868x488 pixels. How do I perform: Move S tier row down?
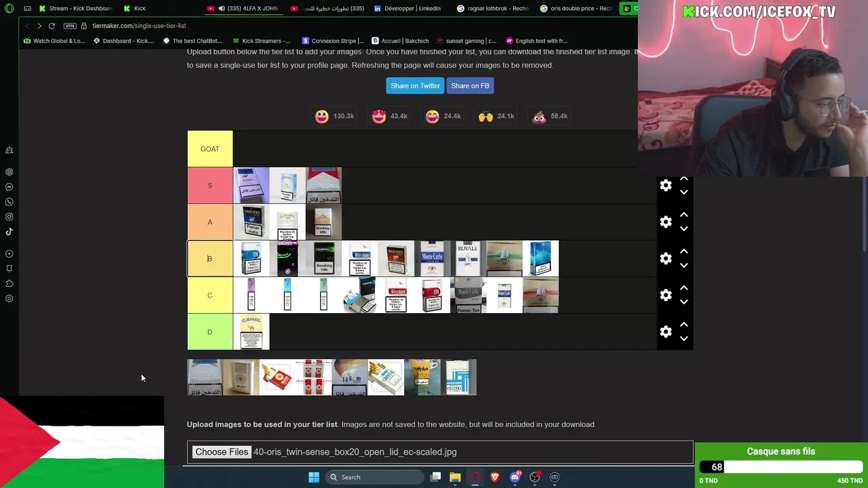(x=684, y=192)
